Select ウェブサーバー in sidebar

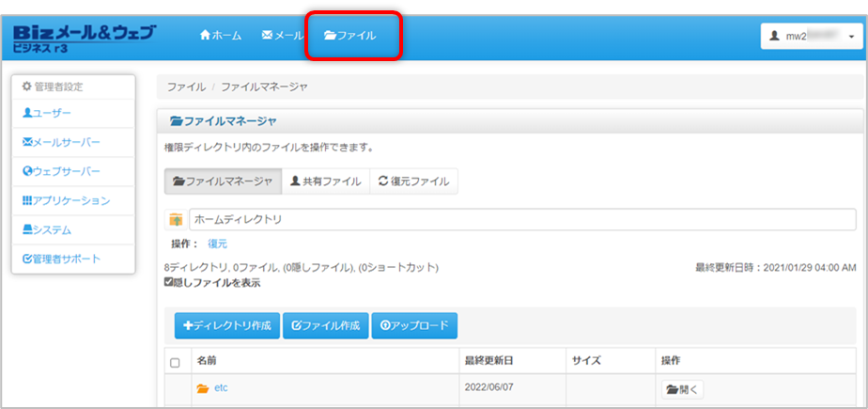coord(61,172)
